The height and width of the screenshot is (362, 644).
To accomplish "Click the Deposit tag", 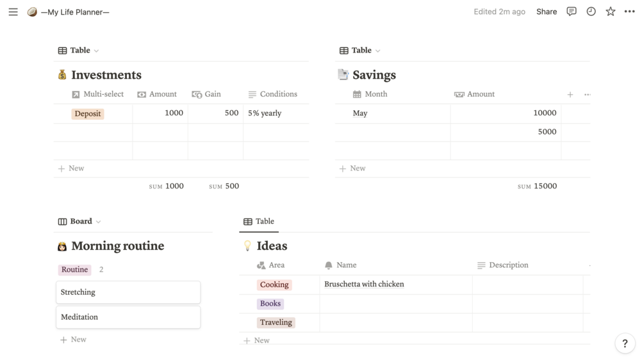I will (x=88, y=113).
